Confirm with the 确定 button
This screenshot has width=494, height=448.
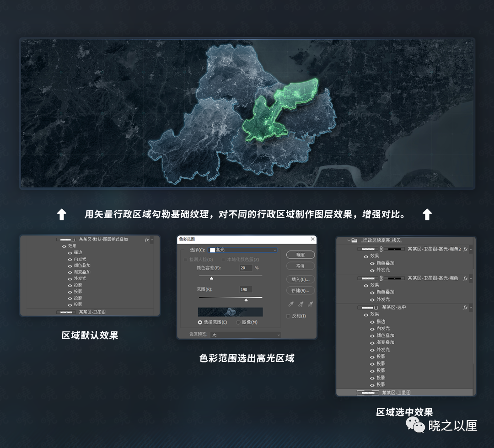coord(301,255)
